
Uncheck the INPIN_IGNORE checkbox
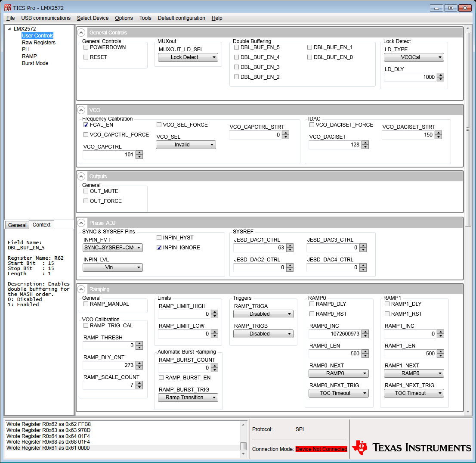click(159, 248)
